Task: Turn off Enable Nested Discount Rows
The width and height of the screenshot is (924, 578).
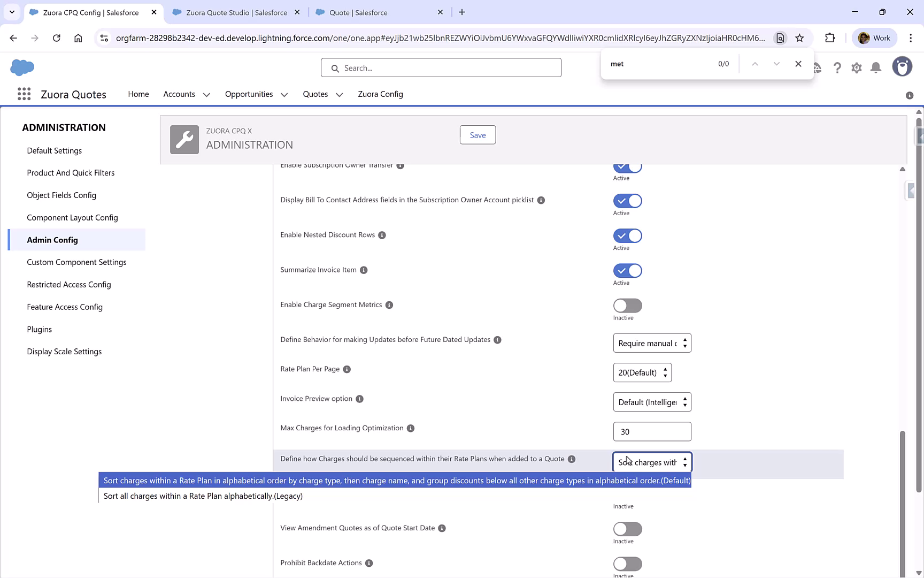Action: (x=627, y=235)
